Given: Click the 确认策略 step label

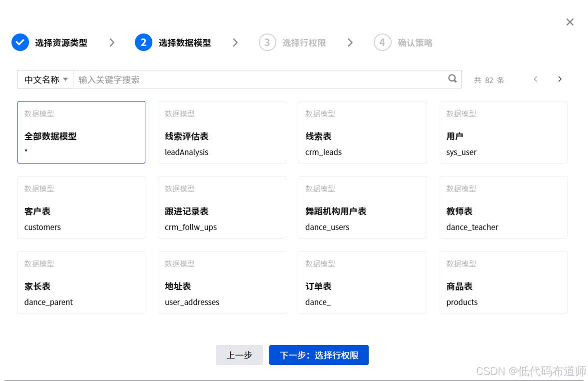Looking at the screenshot, I should 415,42.
